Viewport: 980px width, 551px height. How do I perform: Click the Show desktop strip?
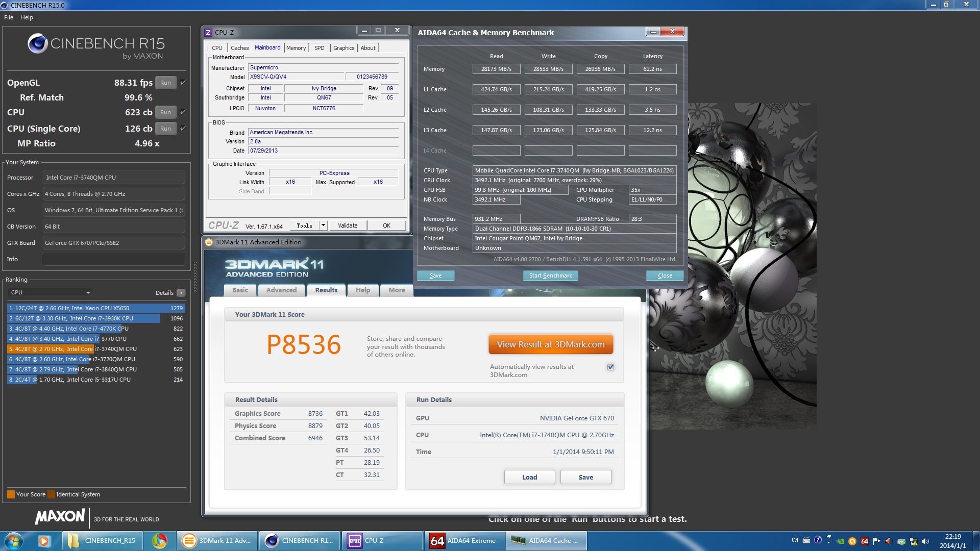coord(976,541)
